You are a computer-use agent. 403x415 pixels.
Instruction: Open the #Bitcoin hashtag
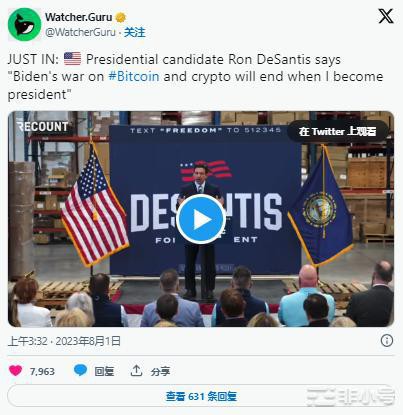click(x=134, y=76)
